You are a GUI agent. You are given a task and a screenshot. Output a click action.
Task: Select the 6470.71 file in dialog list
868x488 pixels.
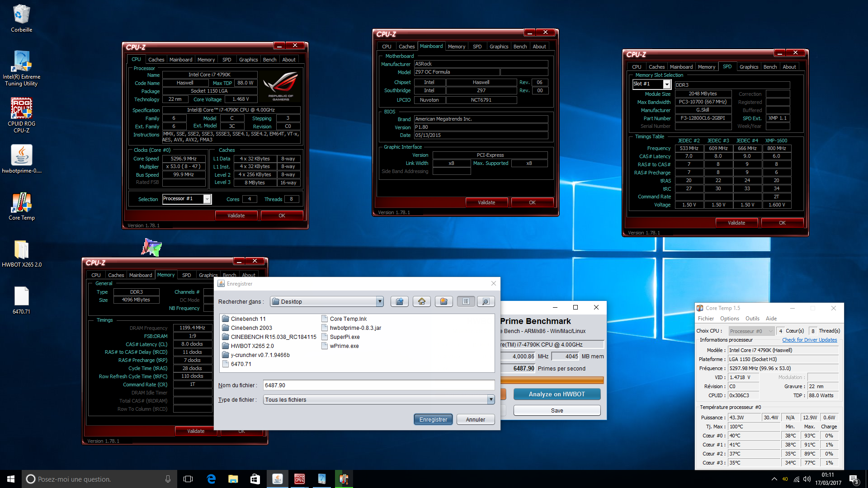[x=237, y=364]
